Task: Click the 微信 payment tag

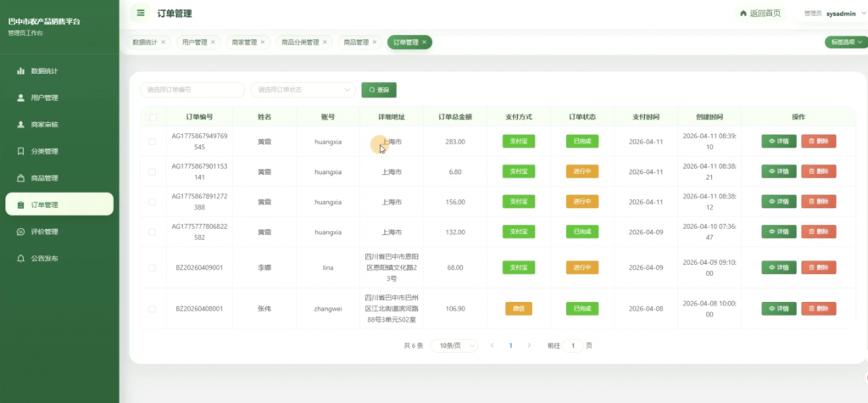Action: 519,309
